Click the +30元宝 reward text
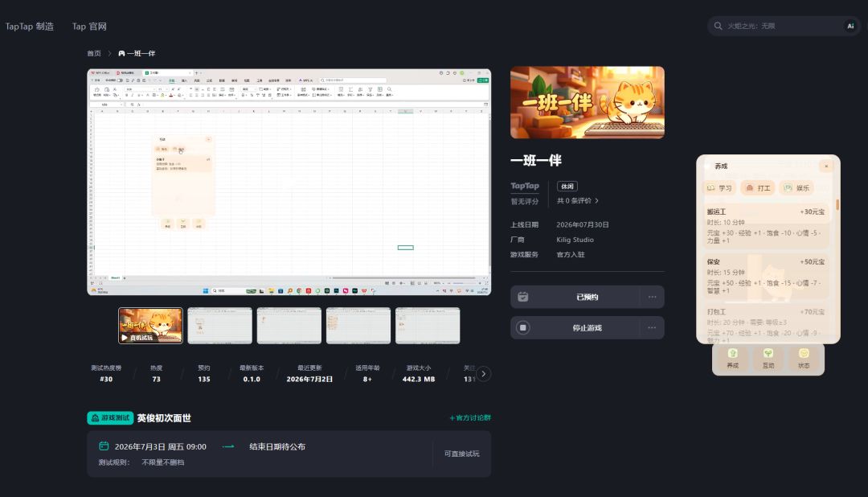 tap(812, 212)
